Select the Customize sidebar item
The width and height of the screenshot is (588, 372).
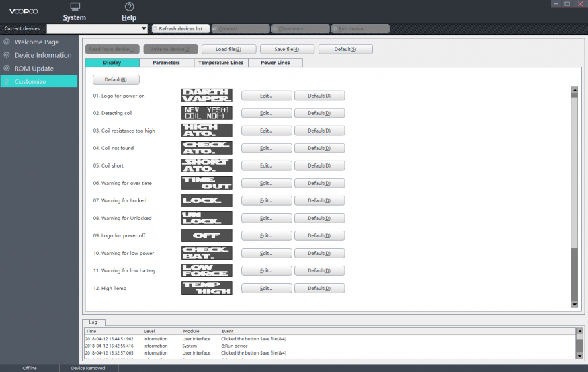point(39,81)
